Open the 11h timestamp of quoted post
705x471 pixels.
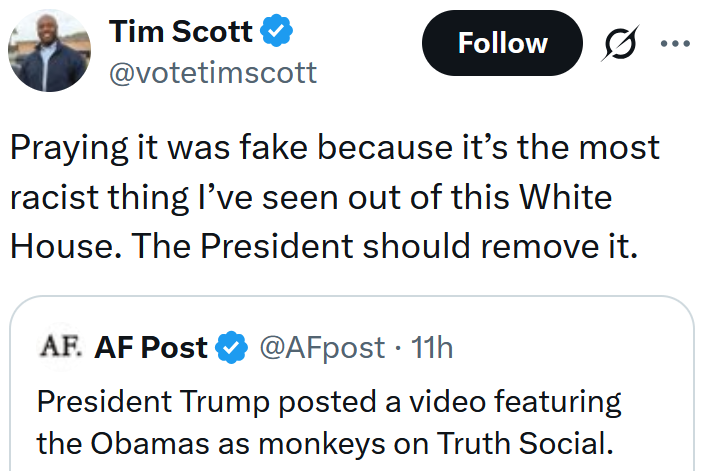tap(432, 347)
